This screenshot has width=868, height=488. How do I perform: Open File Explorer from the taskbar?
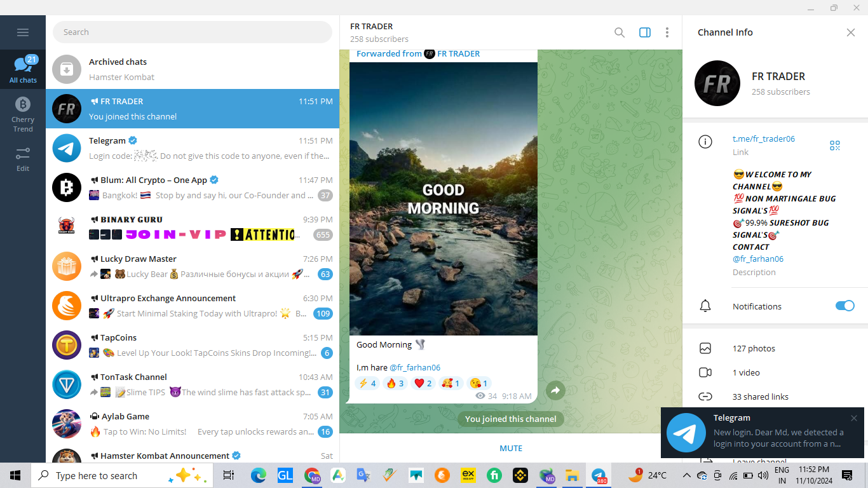coord(572,475)
